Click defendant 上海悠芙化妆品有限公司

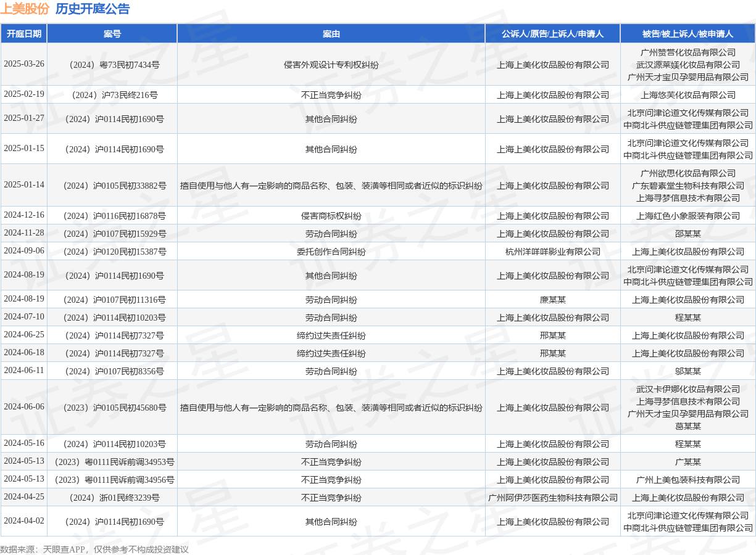click(688, 95)
